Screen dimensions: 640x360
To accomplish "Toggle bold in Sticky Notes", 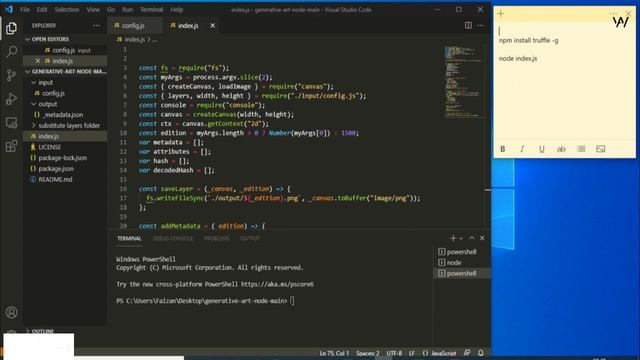I will coord(503,149).
